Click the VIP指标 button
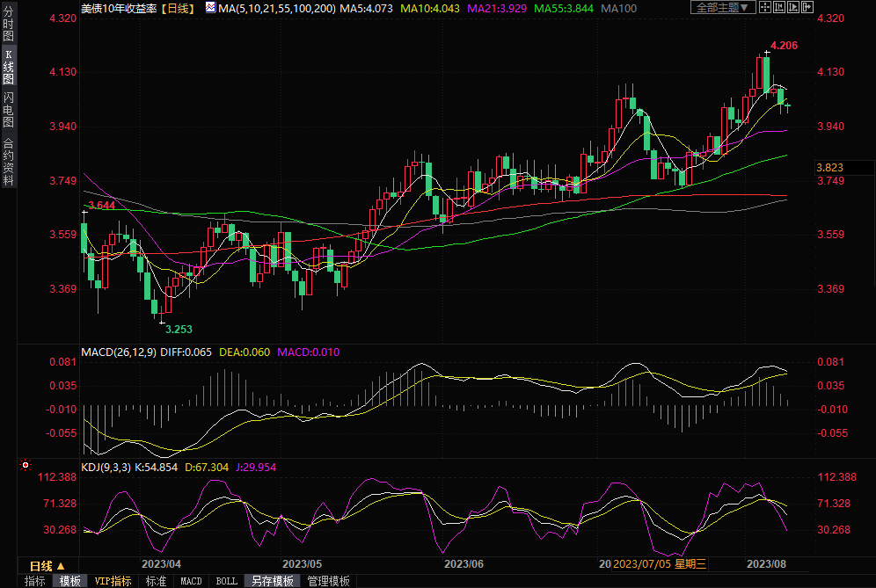The height and width of the screenshot is (588, 876). coord(113,581)
